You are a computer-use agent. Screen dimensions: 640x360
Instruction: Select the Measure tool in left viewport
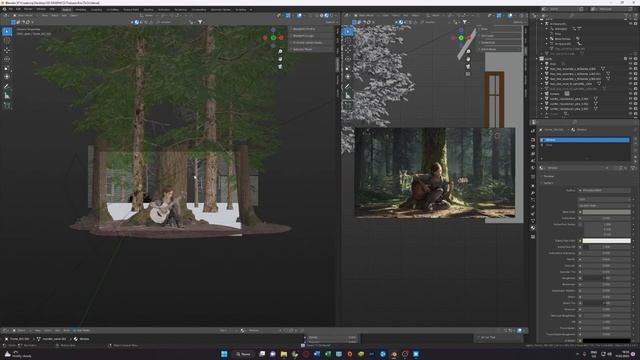coord(7,96)
